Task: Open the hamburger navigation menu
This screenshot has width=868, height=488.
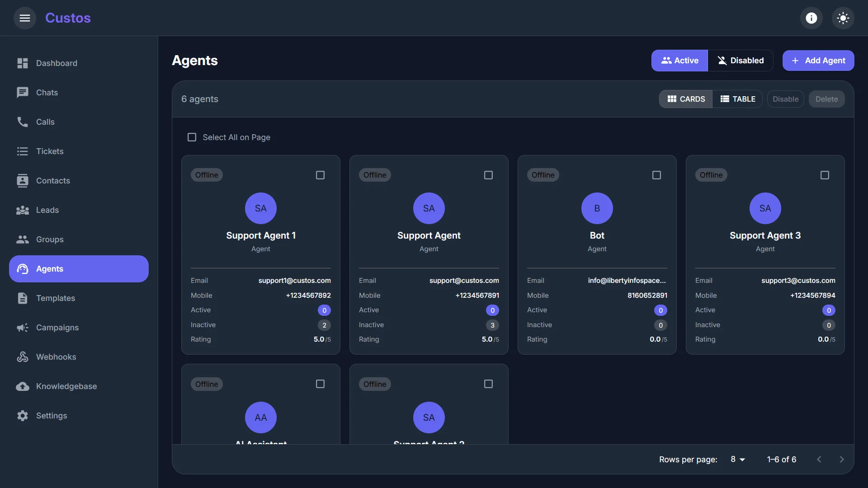Action: tap(25, 18)
